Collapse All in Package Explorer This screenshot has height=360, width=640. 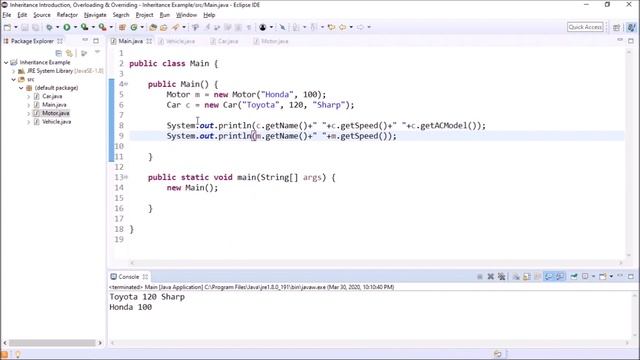58,53
